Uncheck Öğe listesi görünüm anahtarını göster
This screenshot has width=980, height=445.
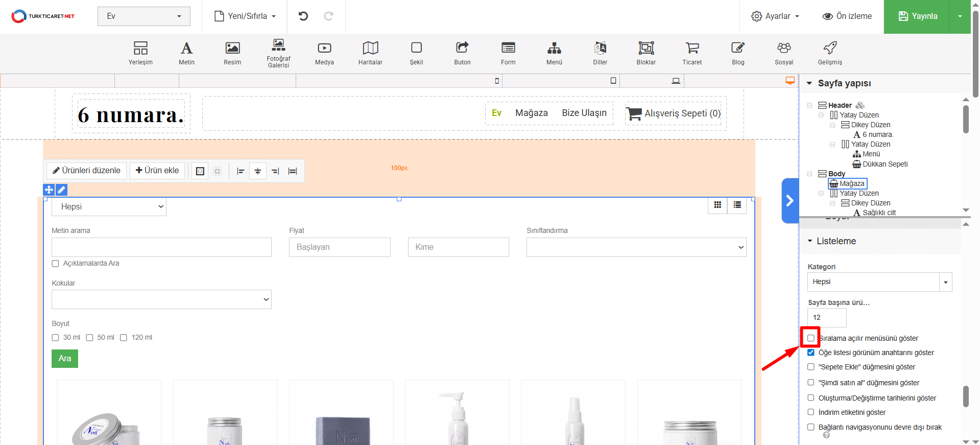coord(811,353)
